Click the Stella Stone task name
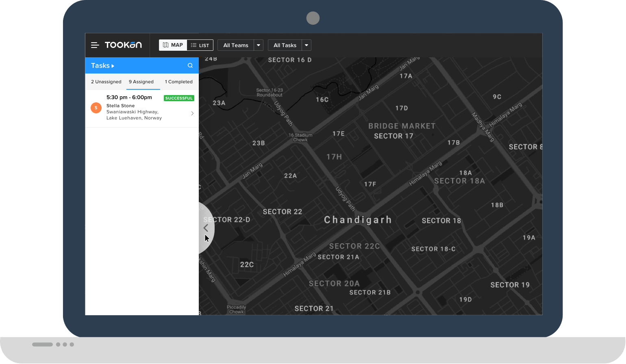626x364 pixels. (x=120, y=106)
